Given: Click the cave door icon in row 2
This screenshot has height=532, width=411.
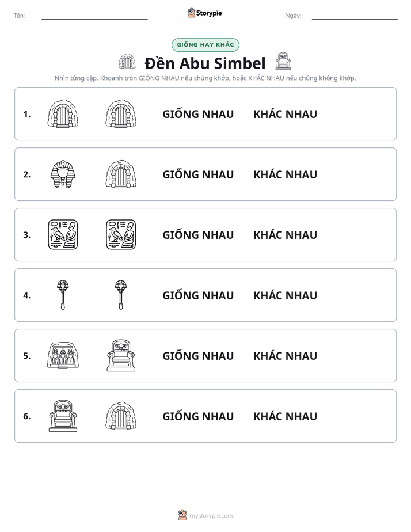Looking at the screenshot, I should tap(121, 174).
